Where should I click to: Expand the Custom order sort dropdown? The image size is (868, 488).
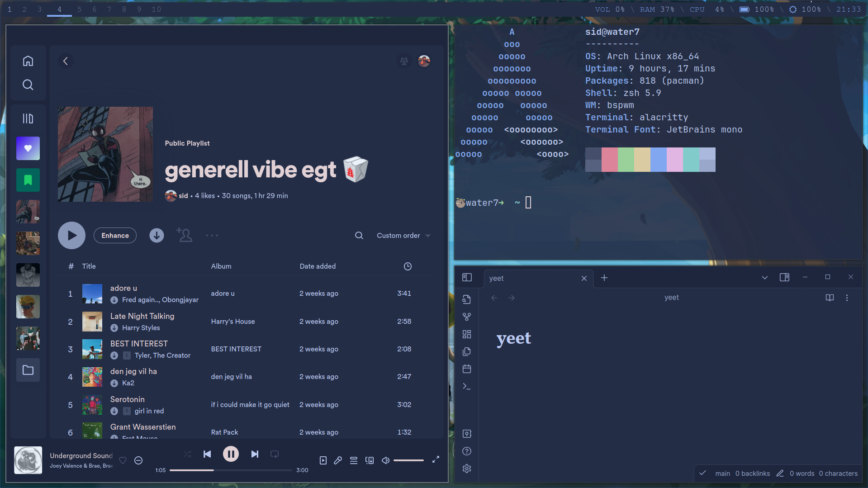(x=403, y=236)
